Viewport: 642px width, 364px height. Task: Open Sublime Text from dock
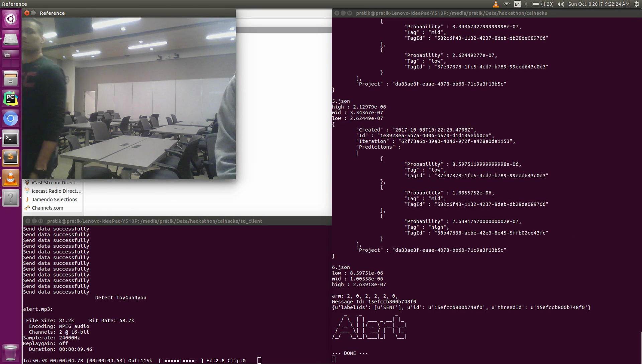(x=11, y=158)
